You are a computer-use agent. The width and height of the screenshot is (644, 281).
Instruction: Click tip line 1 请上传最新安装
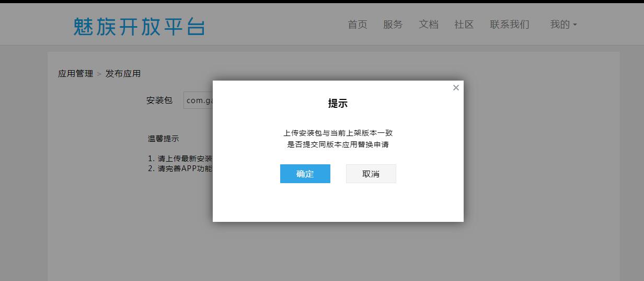click(x=180, y=159)
